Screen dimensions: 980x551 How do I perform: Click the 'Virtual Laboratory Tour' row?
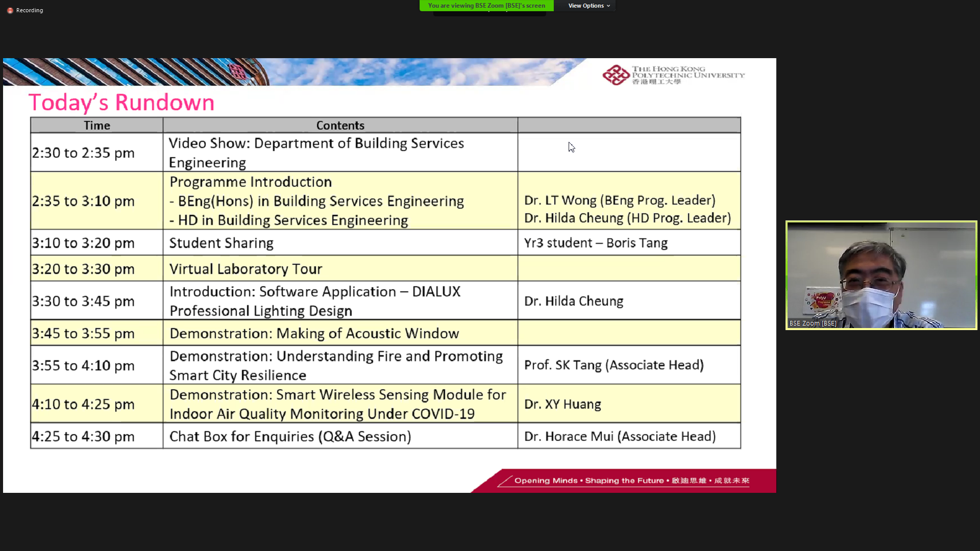coord(246,269)
